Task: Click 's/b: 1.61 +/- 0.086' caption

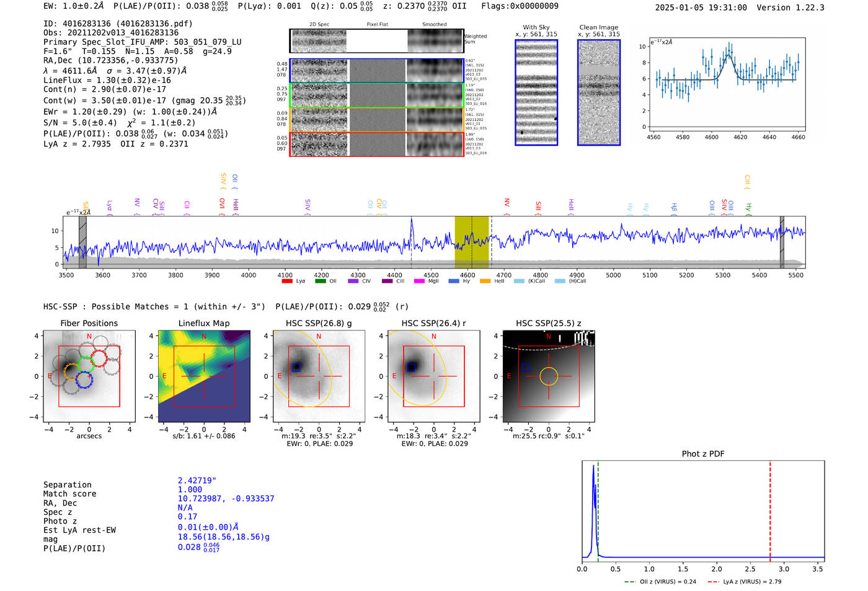Action: pyautogui.click(x=204, y=436)
